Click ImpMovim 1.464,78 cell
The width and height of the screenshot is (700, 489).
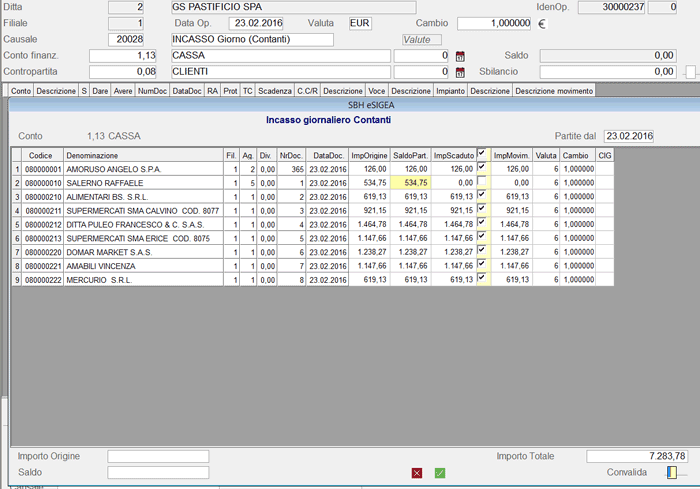tap(512, 224)
